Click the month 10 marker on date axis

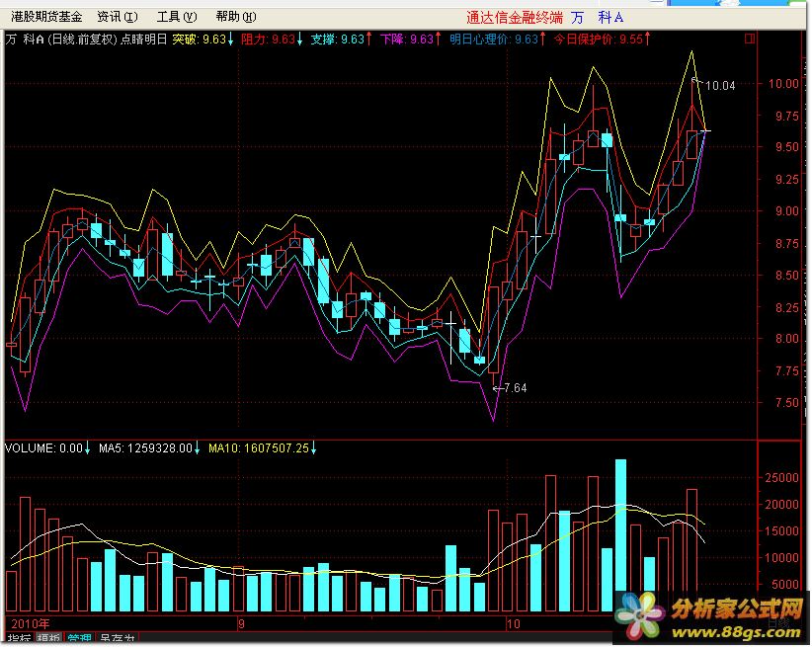click(514, 623)
